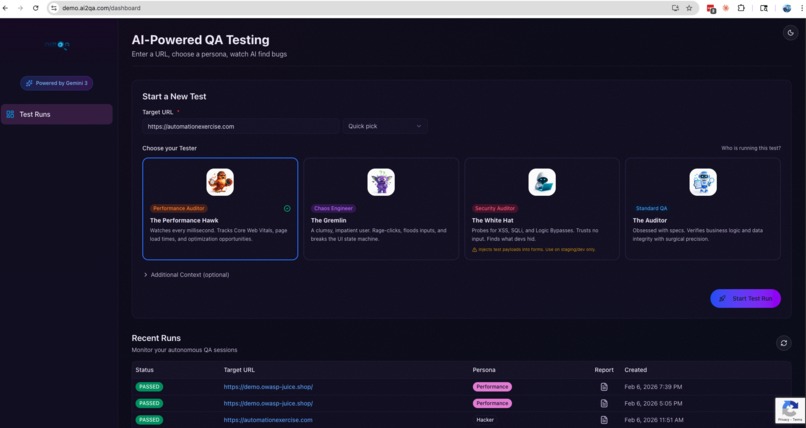The height and width of the screenshot is (428, 806).
Task: Click the Created column header
Action: pos(635,370)
